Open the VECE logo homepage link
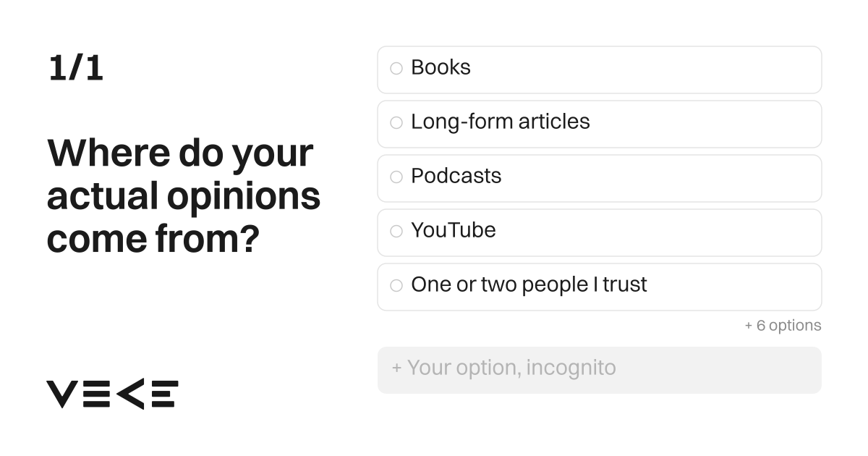This screenshot has width=868, height=456. pos(113,394)
